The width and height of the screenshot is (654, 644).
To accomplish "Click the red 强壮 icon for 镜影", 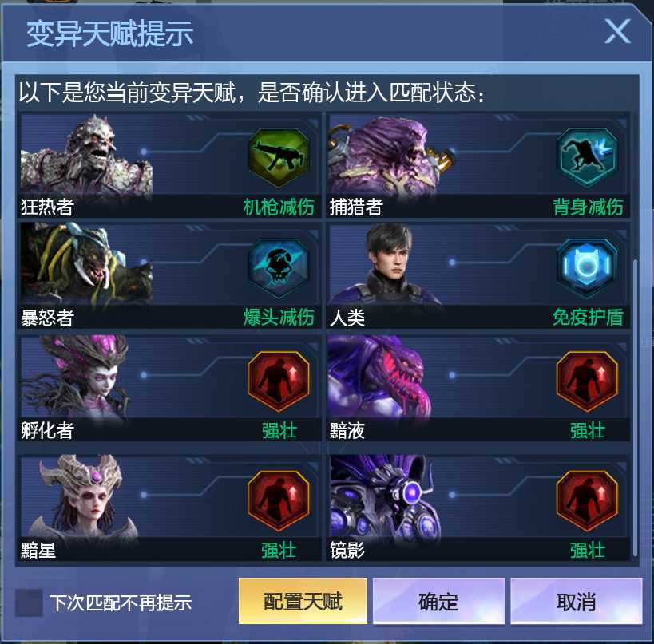I will (587, 500).
